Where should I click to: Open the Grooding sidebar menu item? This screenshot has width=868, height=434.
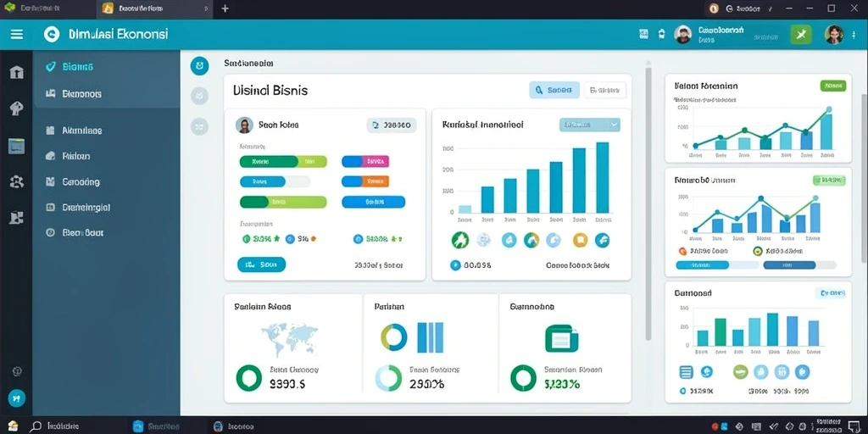click(81, 181)
